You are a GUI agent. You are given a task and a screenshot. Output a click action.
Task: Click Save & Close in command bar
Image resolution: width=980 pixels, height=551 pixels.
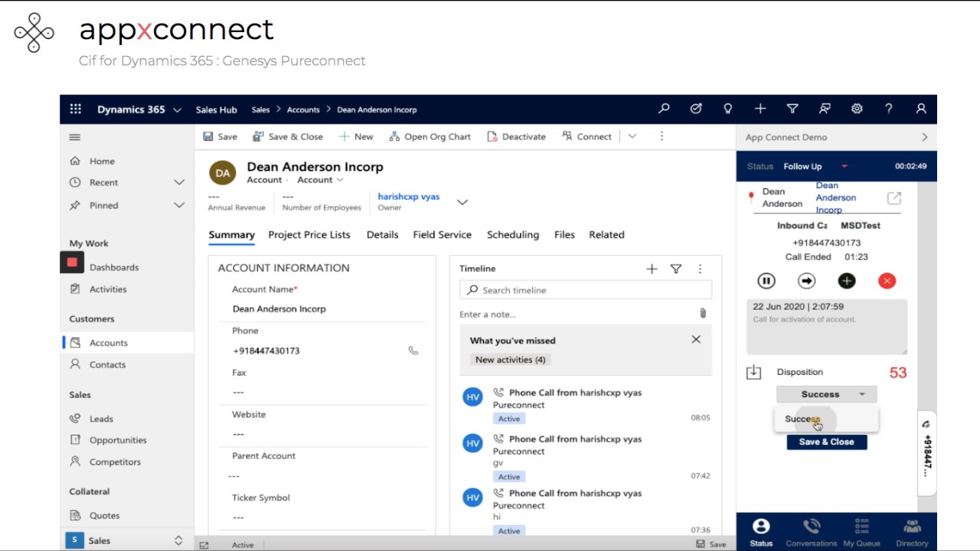[x=287, y=137]
